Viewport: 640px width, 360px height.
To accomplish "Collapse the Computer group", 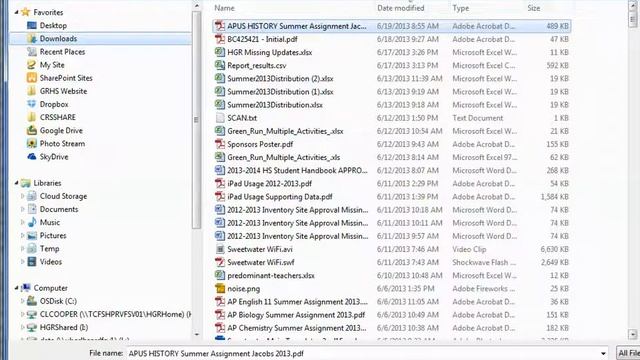I will 16,288.
